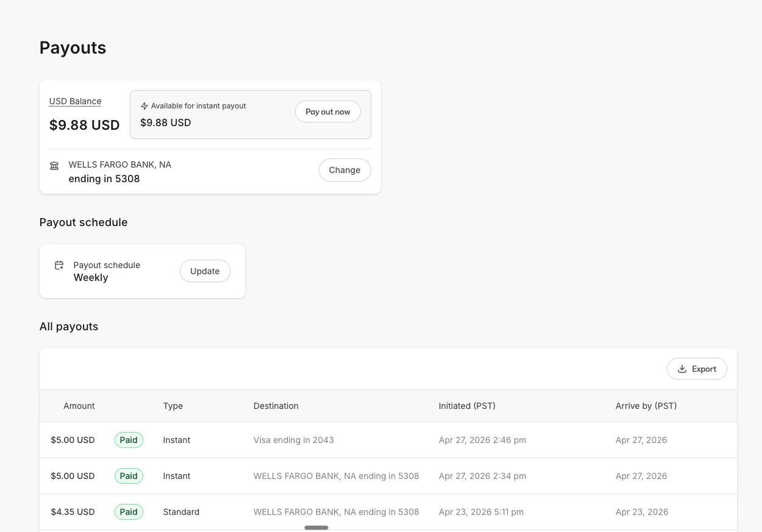Click the payout schedule calendar icon
Image resolution: width=762 pixels, height=532 pixels.
[x=59, y=265]
